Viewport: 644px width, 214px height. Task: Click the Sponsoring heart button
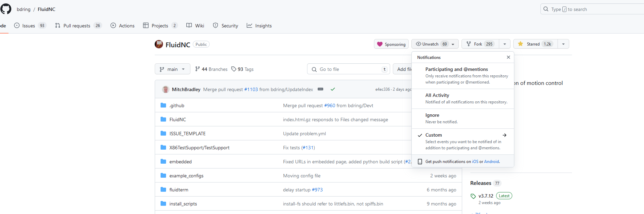tap(391, 44)
